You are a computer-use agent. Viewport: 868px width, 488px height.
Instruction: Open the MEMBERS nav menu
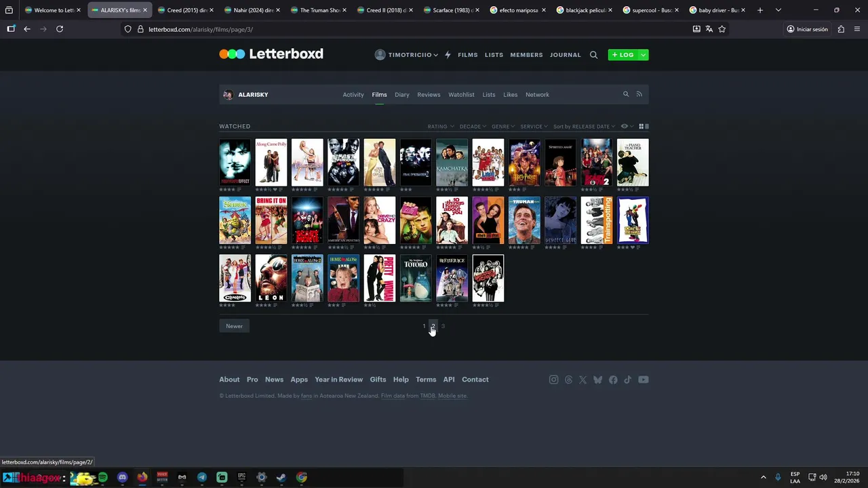pos(526,55)
